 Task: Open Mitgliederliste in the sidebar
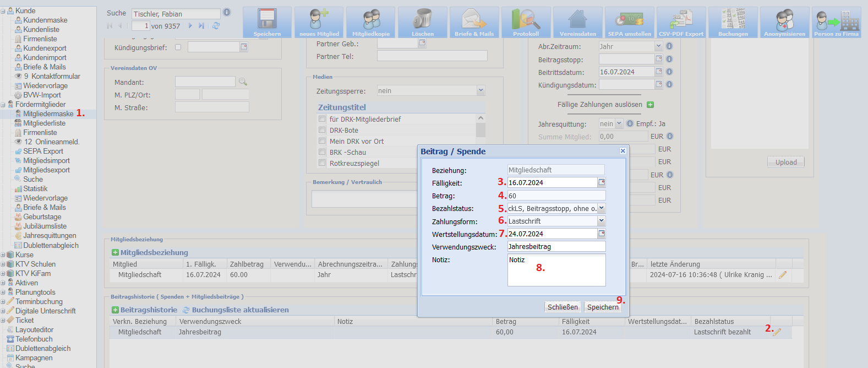click(44, 123)
